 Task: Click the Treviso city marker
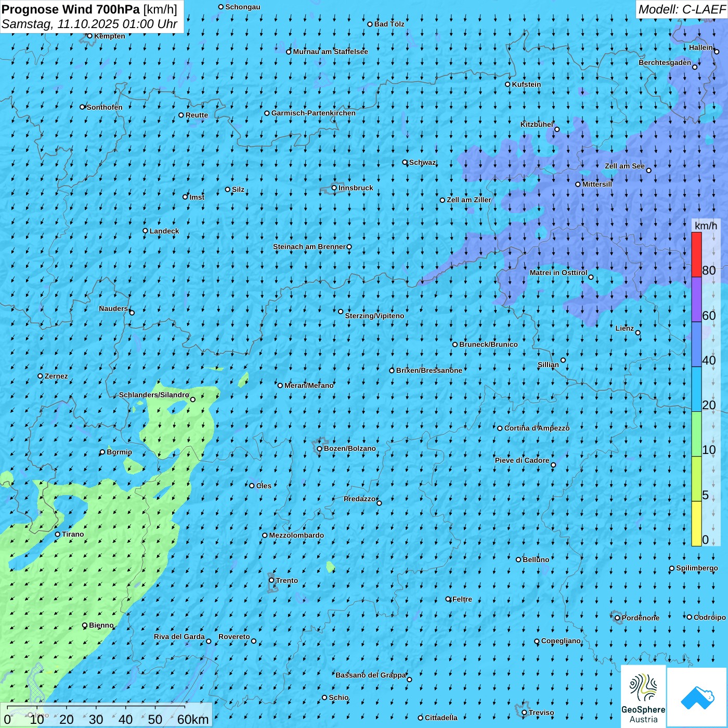coord(524,713)
